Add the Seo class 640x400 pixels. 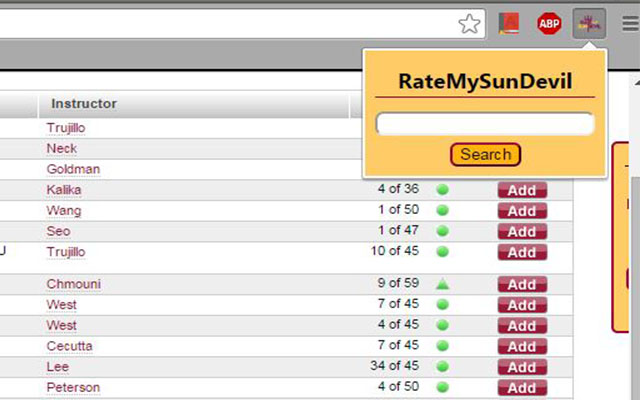(x=522, y=231)
